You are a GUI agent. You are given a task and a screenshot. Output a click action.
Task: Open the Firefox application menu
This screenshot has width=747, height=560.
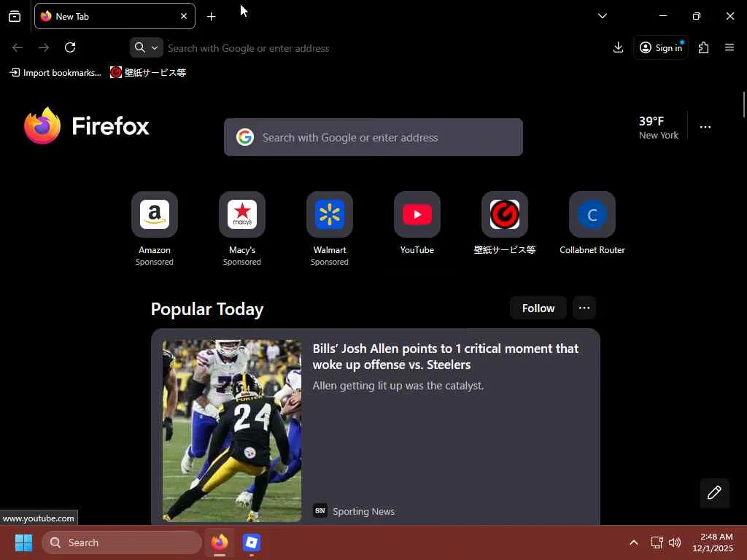[x=729, y=47]
